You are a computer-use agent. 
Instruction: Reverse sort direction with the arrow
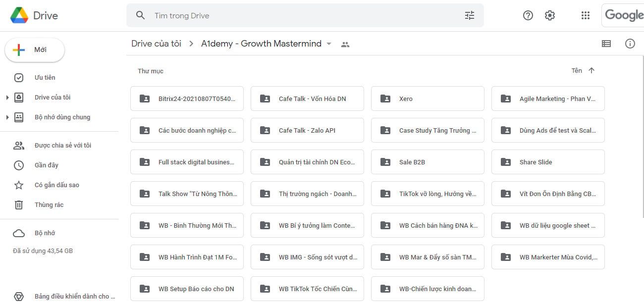[x=591, y=71]
